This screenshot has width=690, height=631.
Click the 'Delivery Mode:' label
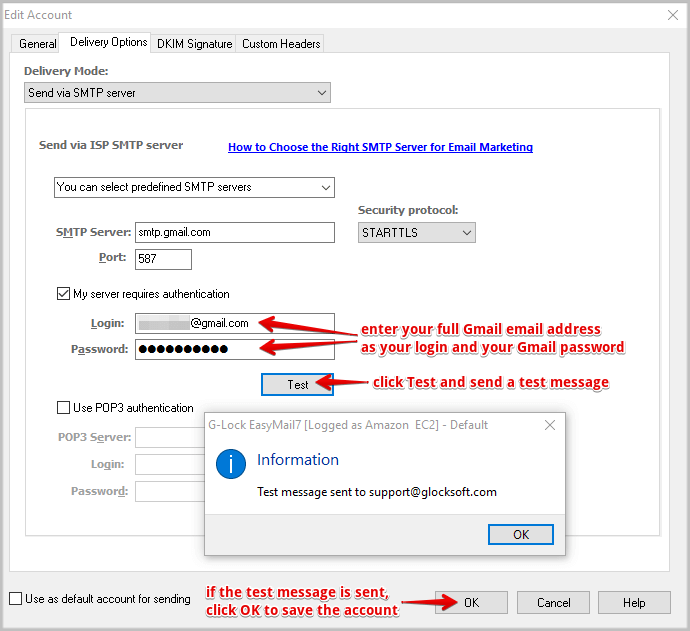coord(66,71)
